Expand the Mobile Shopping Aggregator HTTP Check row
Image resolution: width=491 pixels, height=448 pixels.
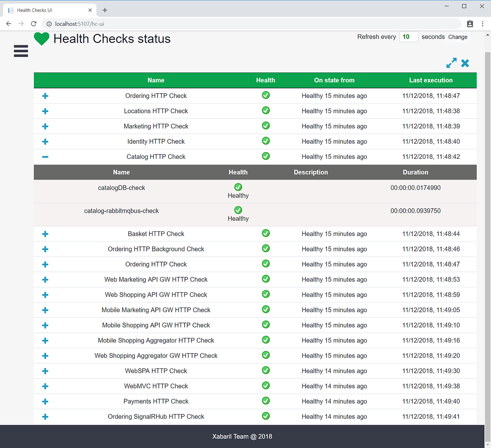pyautogui.click(x=44, y=340)
